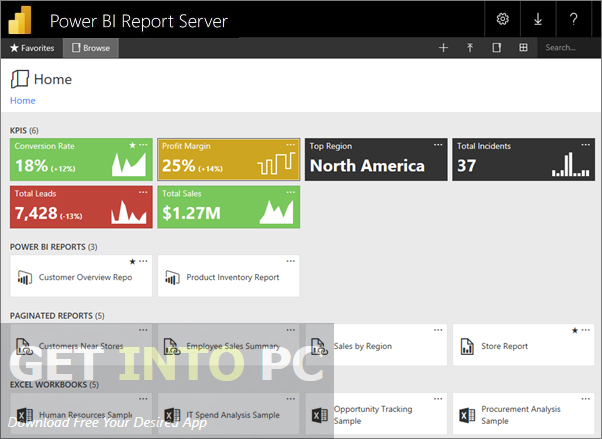602x439 pixels.
Task: Click Excel icon of Procurement Analysis Sample
Action: (467, 415)
